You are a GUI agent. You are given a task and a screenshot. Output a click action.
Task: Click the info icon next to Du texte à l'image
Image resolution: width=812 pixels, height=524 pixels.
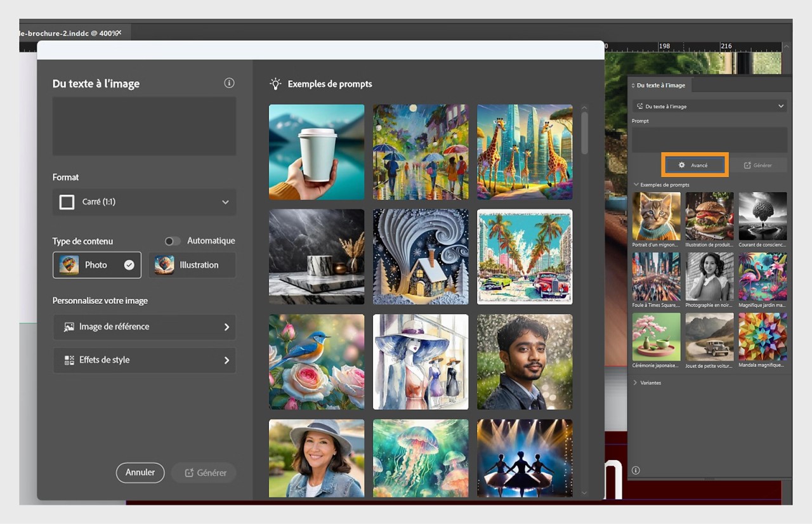click(x=229, y=83)
